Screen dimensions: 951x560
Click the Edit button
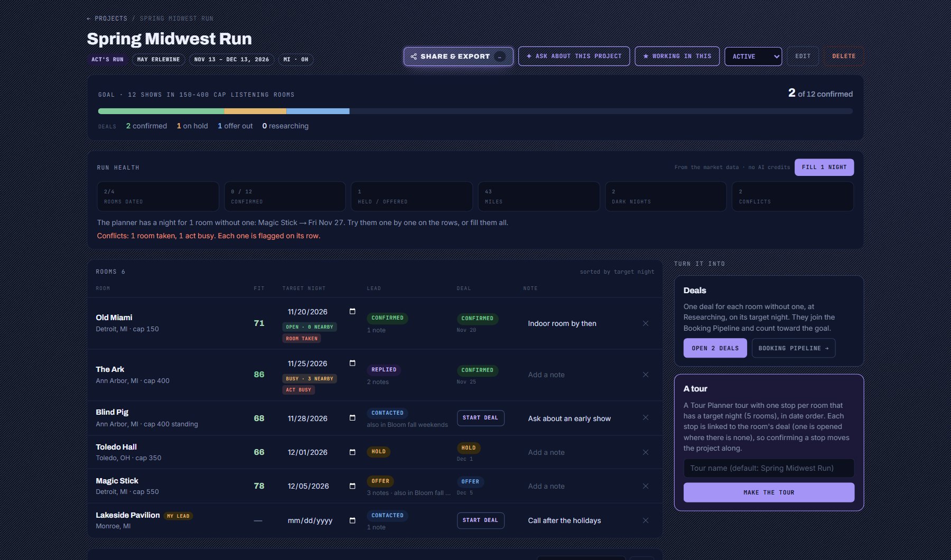[803, 56]
